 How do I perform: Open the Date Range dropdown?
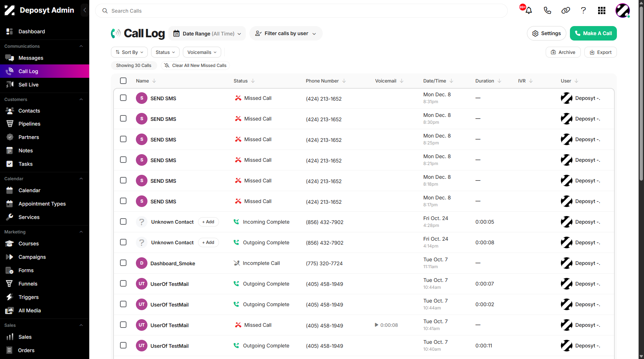pyautogui.click(x=207, y=33)
